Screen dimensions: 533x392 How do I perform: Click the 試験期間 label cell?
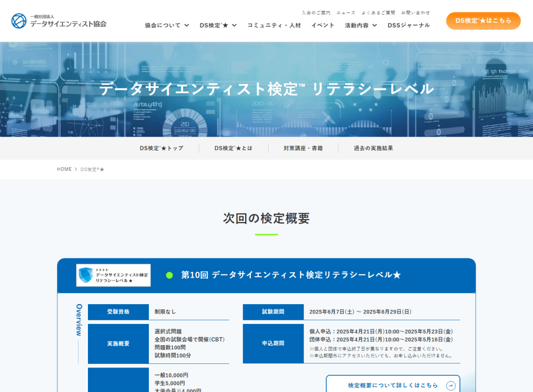[273, 312]
